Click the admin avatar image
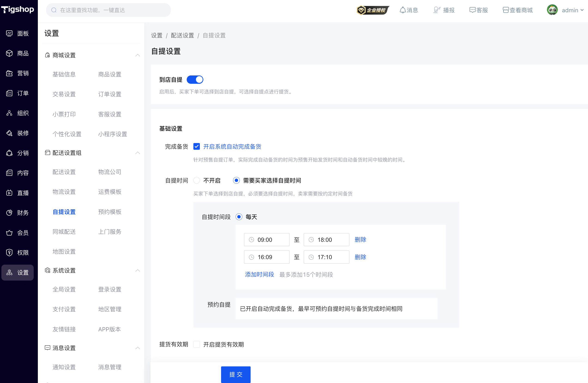The width and height of the screenshot is (588, 383). click(552, 10)
